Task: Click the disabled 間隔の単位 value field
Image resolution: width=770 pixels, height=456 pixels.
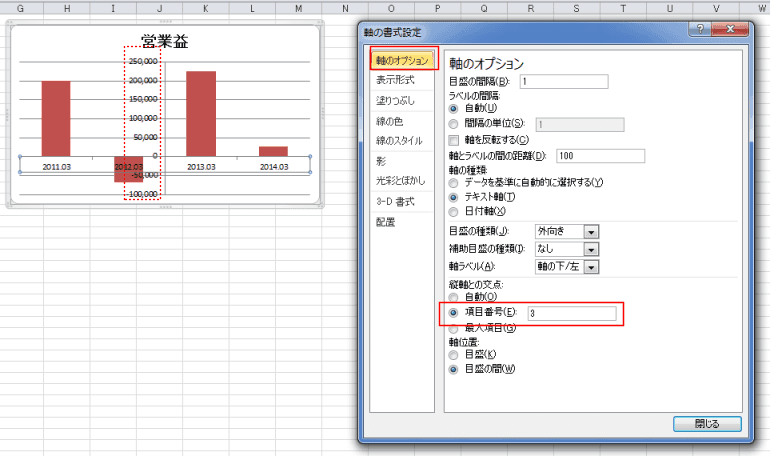Action: (x=580, y=125)
